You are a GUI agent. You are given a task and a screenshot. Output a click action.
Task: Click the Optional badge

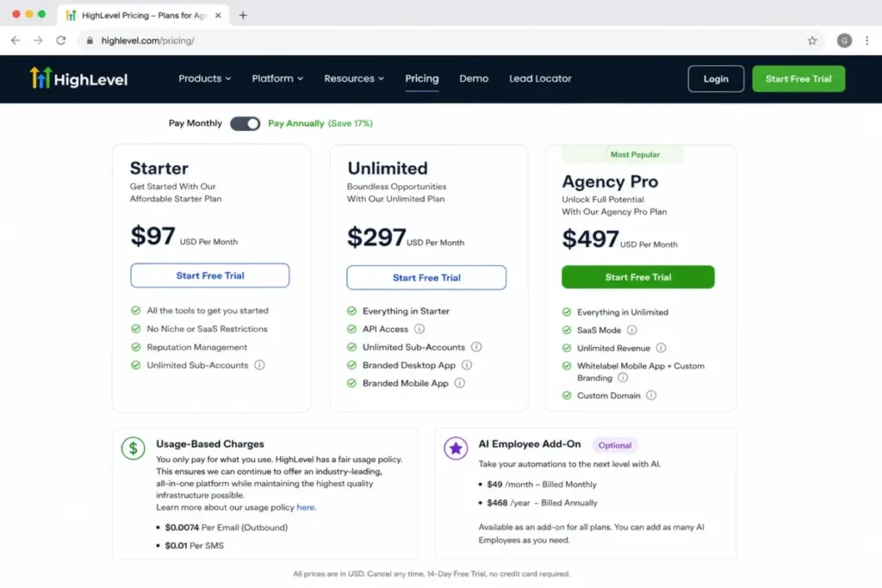[615, 445]
